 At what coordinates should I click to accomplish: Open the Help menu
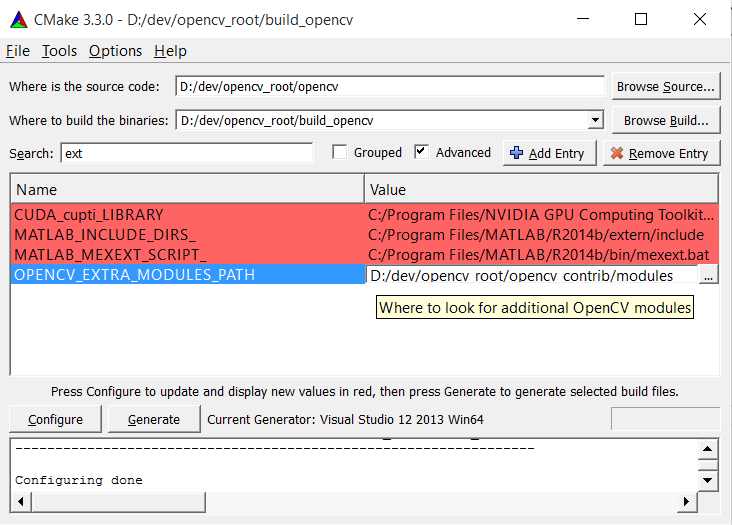point(170,51)
